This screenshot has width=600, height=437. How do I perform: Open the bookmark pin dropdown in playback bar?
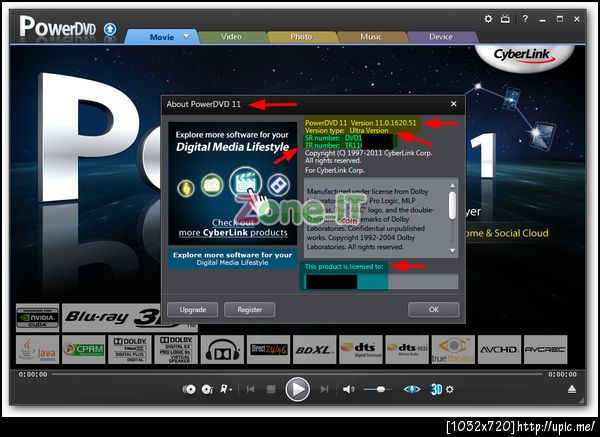(x=226, y=389)
